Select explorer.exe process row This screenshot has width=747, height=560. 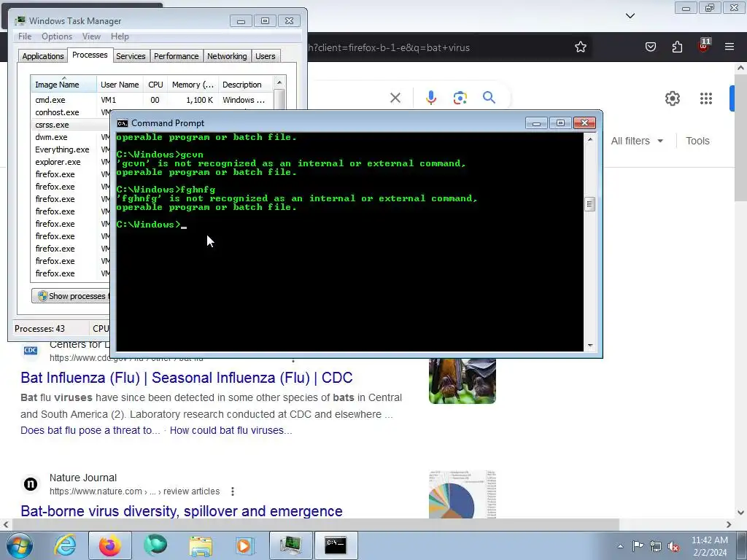tap(70, 162)
